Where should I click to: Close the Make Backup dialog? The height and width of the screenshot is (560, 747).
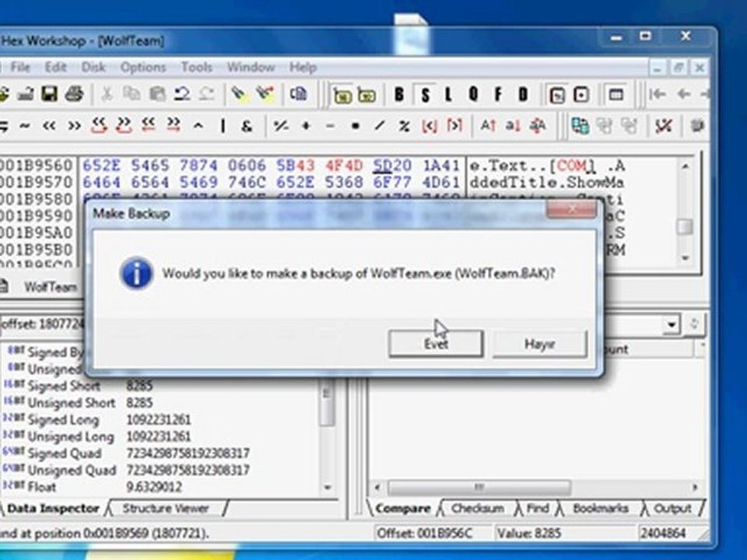click(x=571, y=208)
